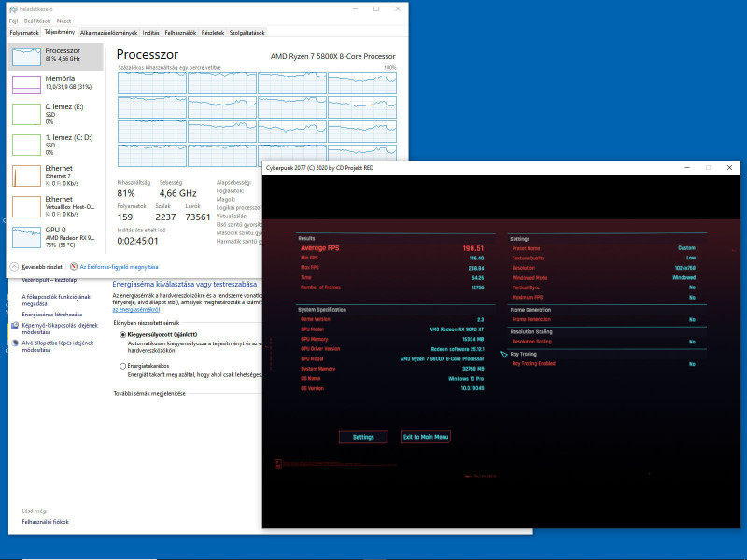
Task: Click System Memory 32768 MB value
Action: point(473,369)
